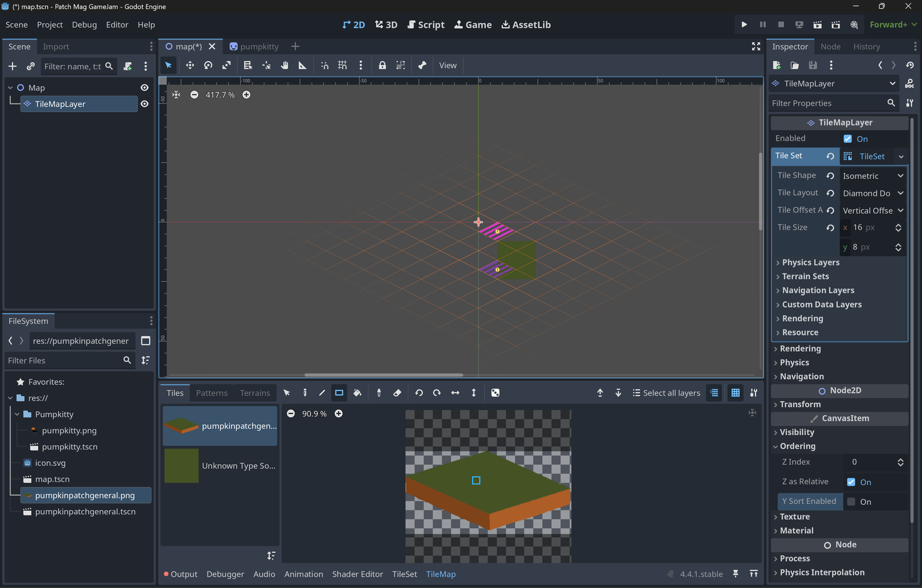Select pumpkinpatchgeneral.tscn in FileSystem
Image resolution: width=922 pixels, height=588 pixels.
click(85, 511)
